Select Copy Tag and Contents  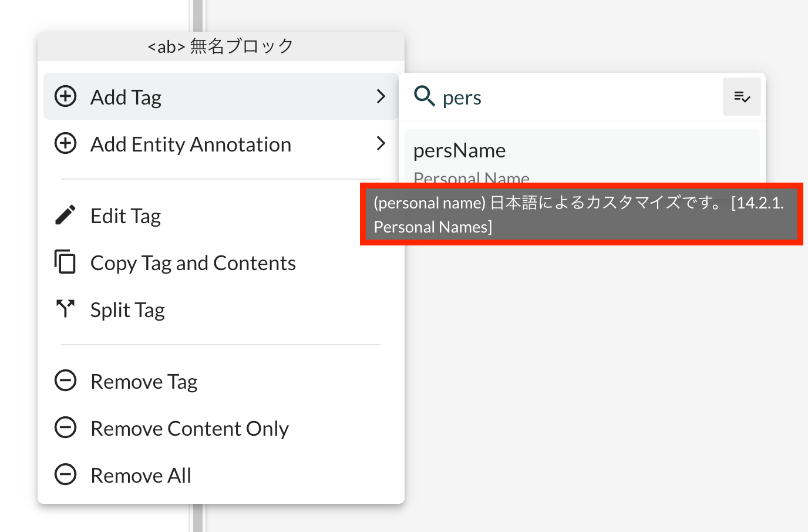(221, 262)
